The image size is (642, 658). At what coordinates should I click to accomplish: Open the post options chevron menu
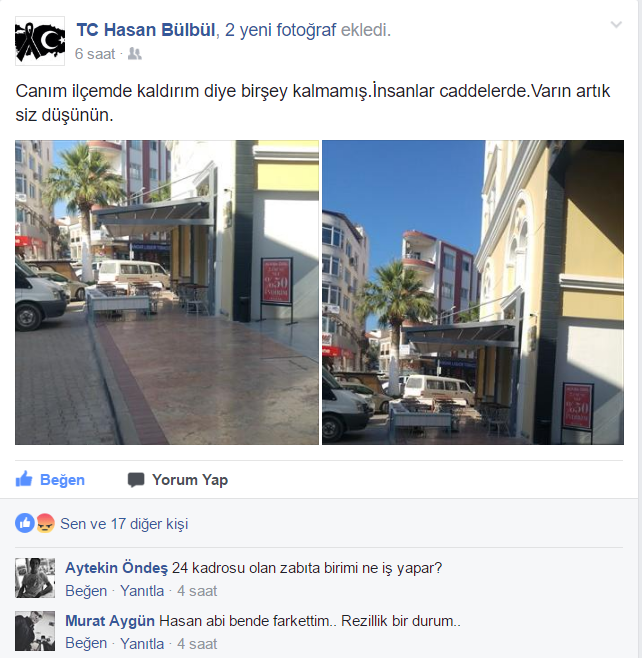(x=616, y=25)
